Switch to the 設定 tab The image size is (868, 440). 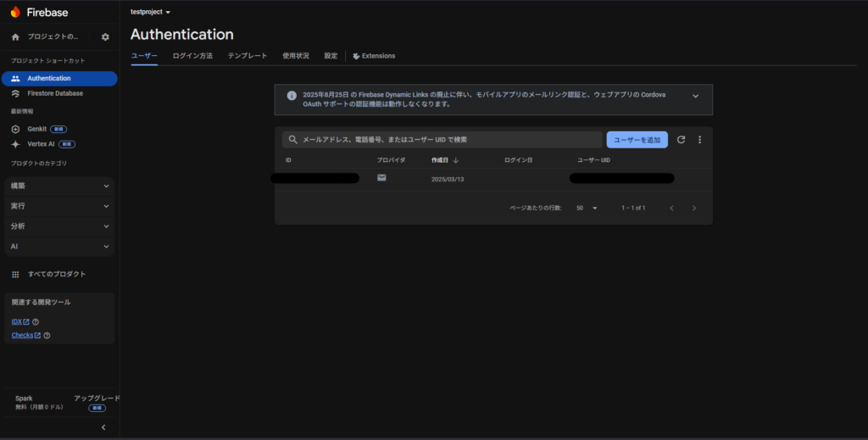point(331,56)
